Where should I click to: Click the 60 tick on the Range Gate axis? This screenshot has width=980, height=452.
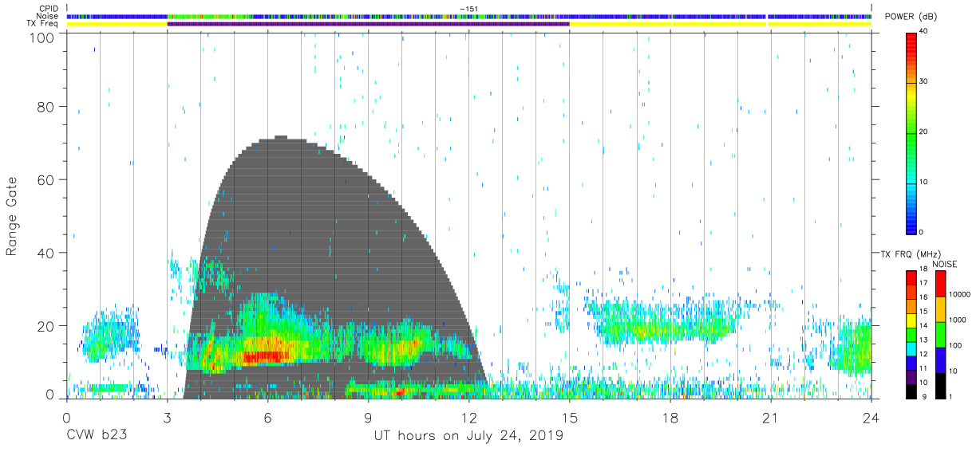coord(46,179)
